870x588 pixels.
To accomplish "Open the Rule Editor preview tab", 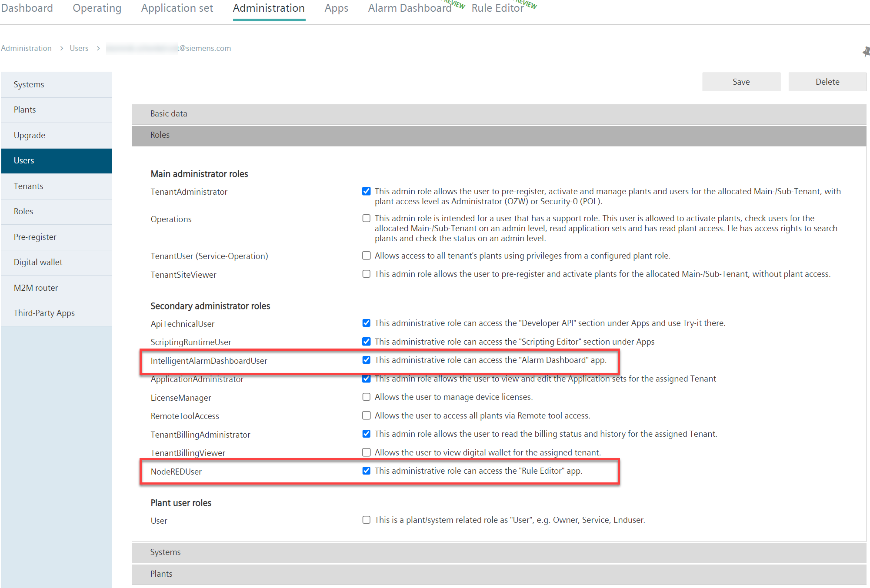I will click(497, 8).
